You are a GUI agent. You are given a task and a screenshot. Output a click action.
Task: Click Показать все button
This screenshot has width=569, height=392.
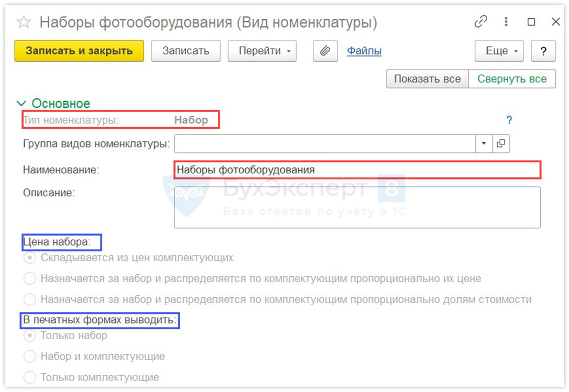click(428, 79)
